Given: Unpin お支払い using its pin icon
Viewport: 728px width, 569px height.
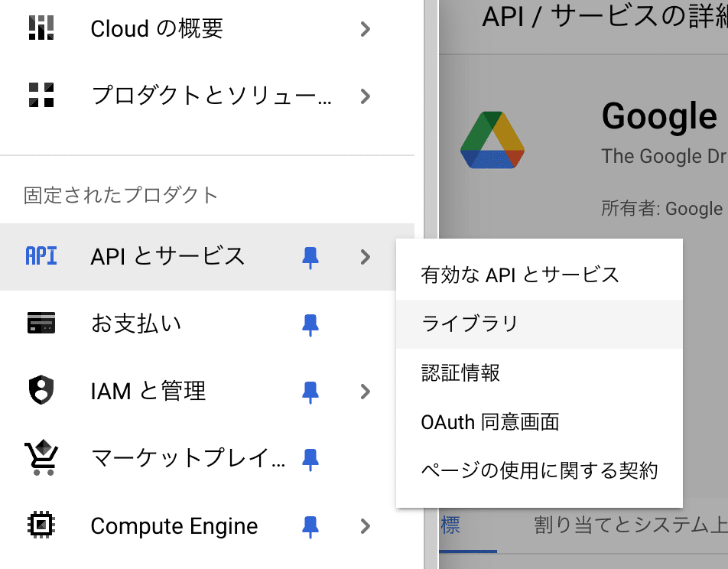Looking at the screenshot, I should (310, 324).
